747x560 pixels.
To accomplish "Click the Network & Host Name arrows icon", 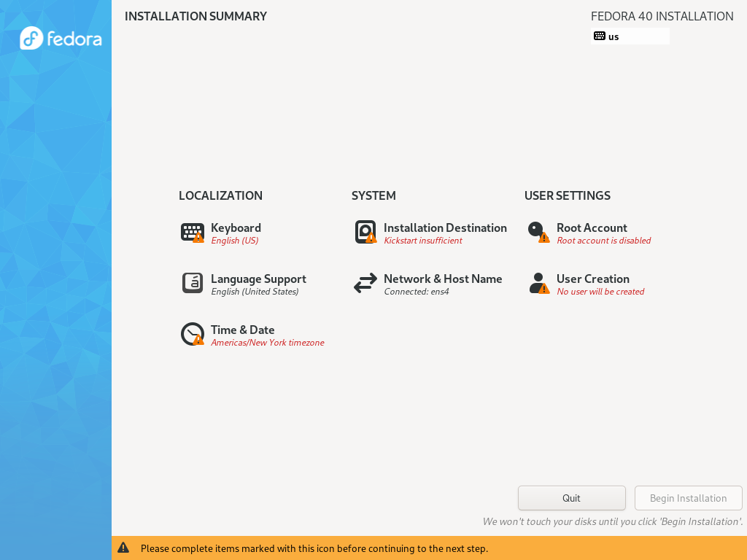I will [365, 283].
